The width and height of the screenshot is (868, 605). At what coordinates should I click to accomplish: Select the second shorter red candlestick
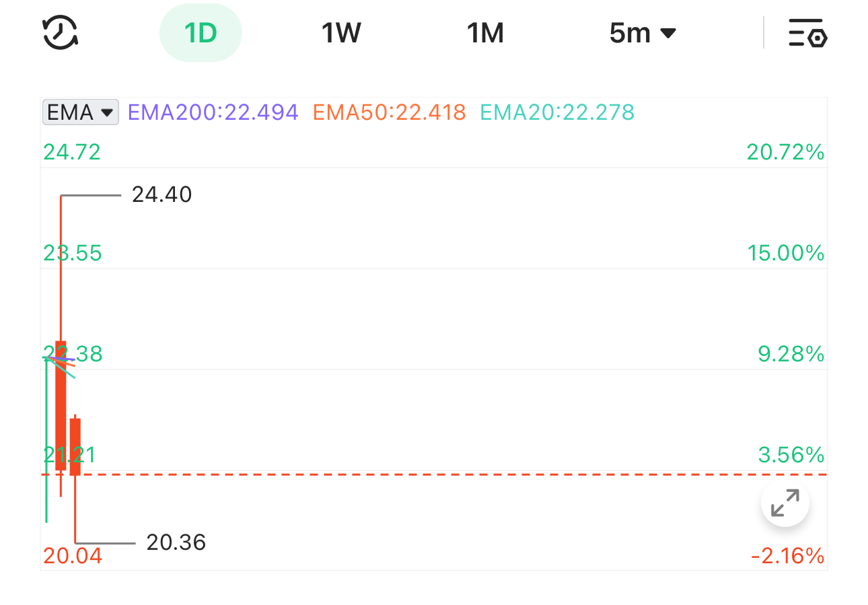75,447
